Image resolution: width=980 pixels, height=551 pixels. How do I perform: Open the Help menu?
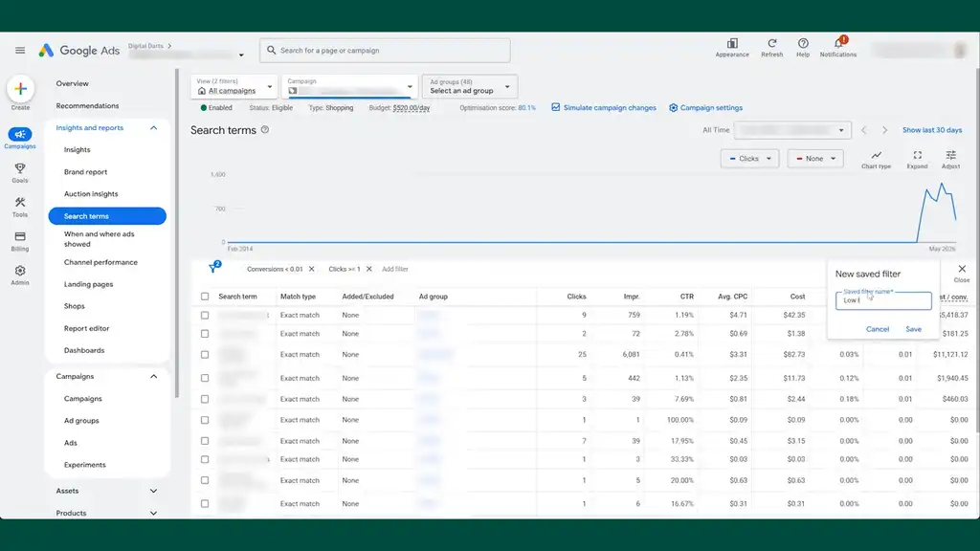[x=803, y=48]
